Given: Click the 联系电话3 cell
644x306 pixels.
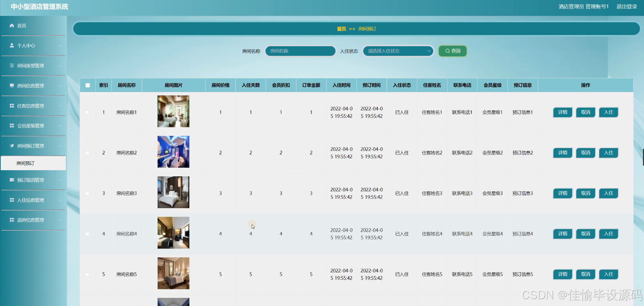Looking at the screenshot, I should pos(462,193).
